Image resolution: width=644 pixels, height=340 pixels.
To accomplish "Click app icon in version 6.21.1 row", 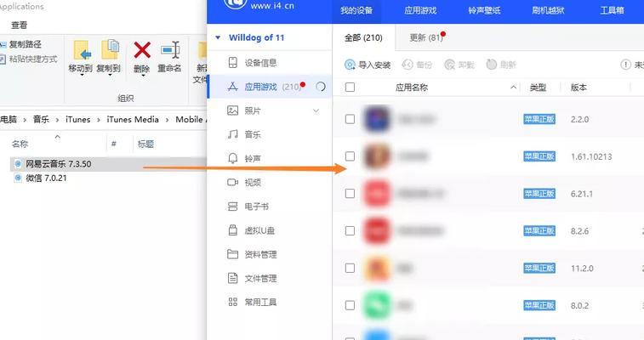I will click(x=377, y=194).
